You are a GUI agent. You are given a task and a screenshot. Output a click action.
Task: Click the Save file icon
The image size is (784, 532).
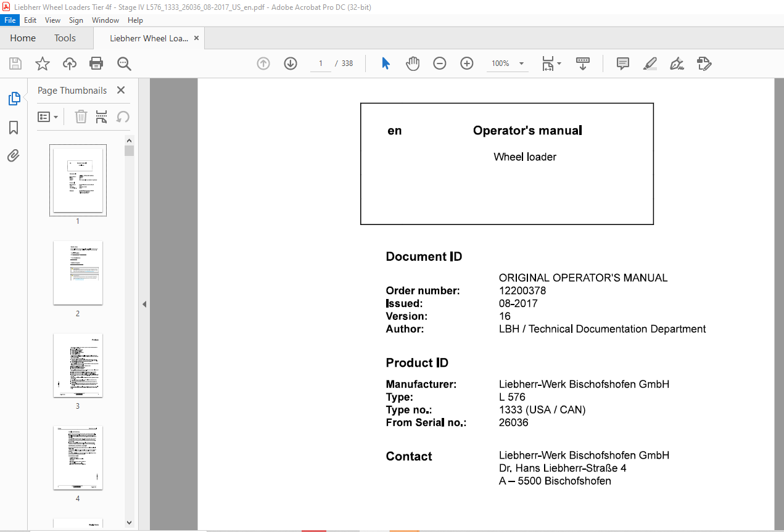tap(15, 63)
